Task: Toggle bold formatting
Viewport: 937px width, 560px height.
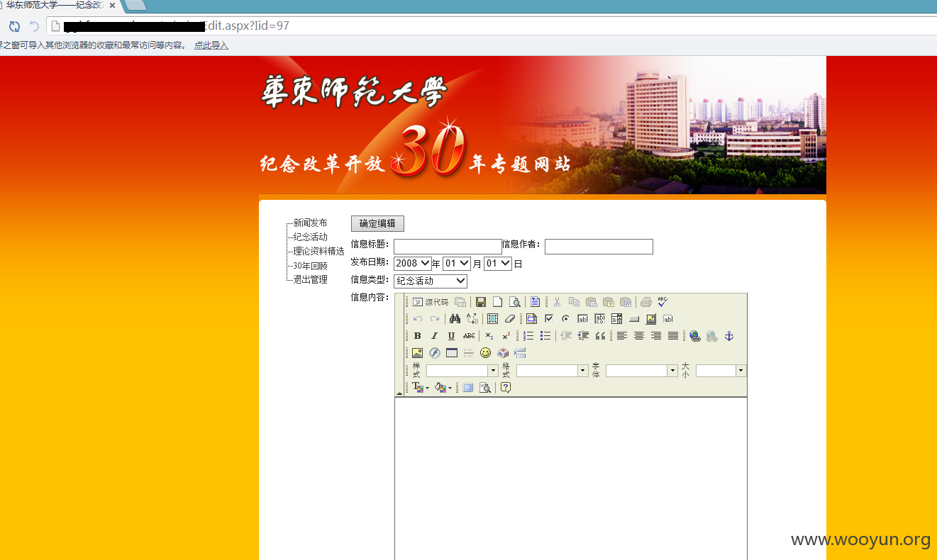Action: point(418,336)
